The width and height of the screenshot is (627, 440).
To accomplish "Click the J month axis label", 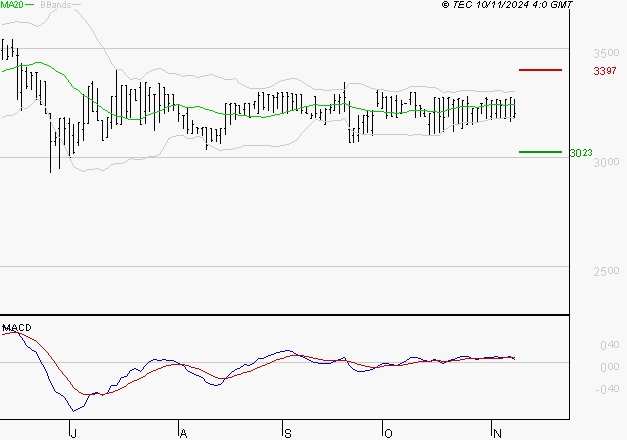I will click(x=73, y=433).
